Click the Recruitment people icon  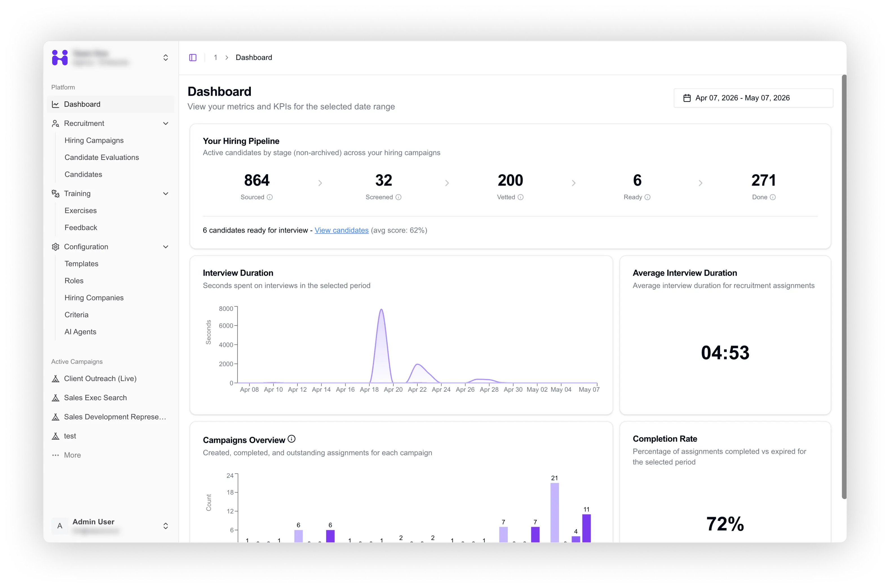click(56, 123)
